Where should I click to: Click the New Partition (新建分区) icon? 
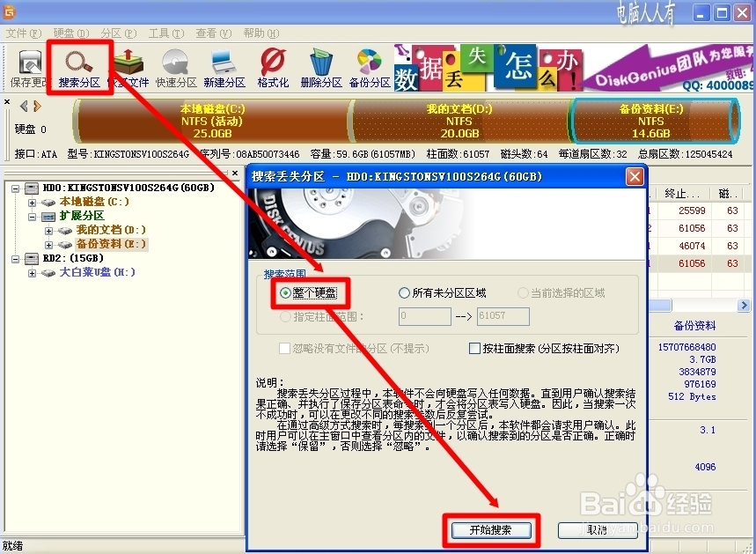pyautogui.click(x=224, y=68)
